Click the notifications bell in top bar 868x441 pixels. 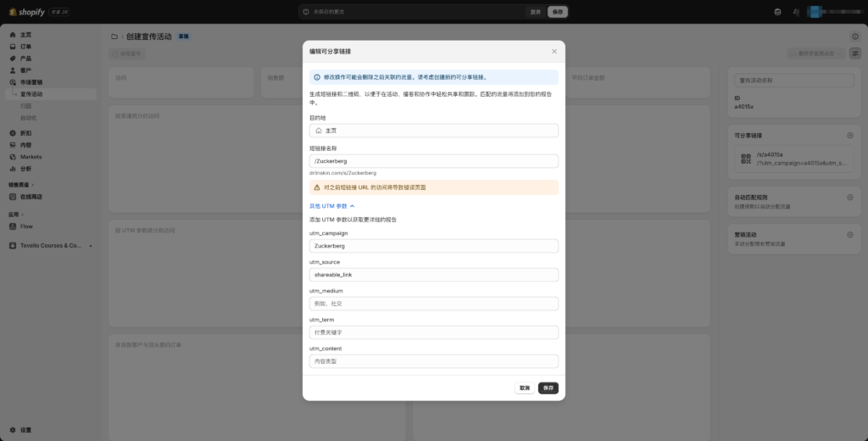pyautogui.click(x=795, y=12)
